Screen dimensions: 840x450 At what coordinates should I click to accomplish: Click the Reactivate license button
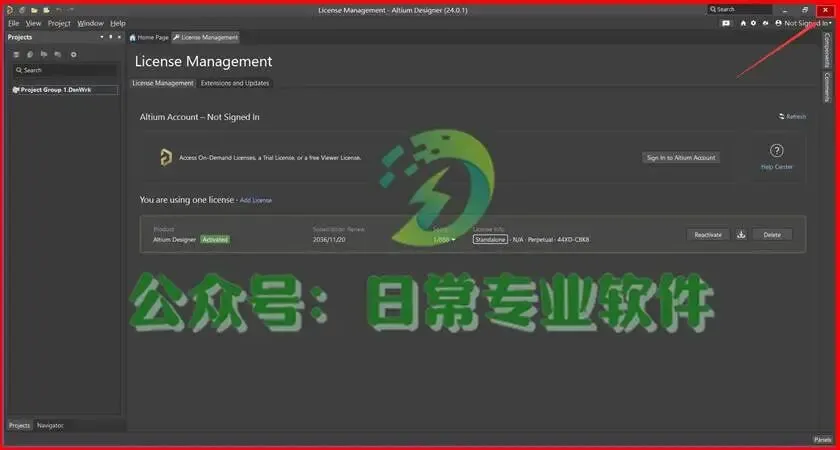(708, 235)
